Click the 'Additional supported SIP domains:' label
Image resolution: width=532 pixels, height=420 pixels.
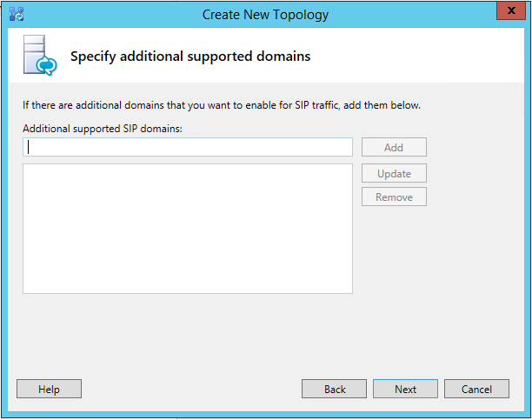pos(103,129)
